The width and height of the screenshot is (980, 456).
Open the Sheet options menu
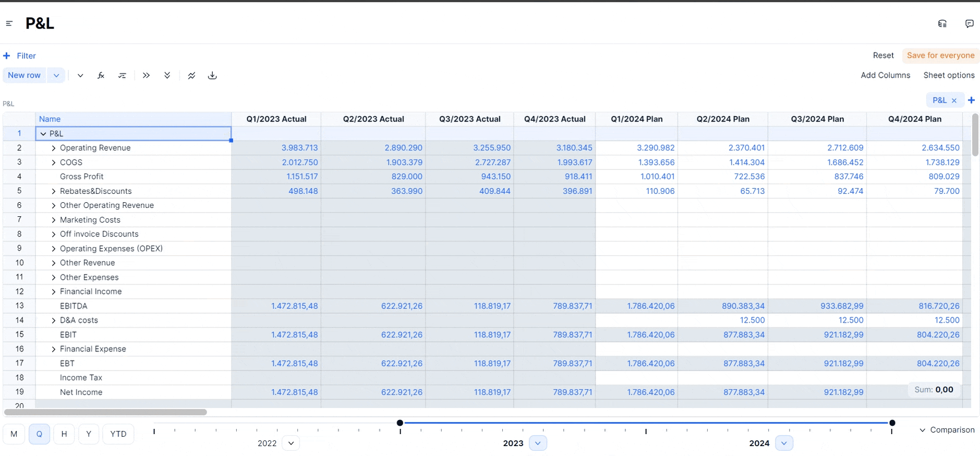click(949, 75)
